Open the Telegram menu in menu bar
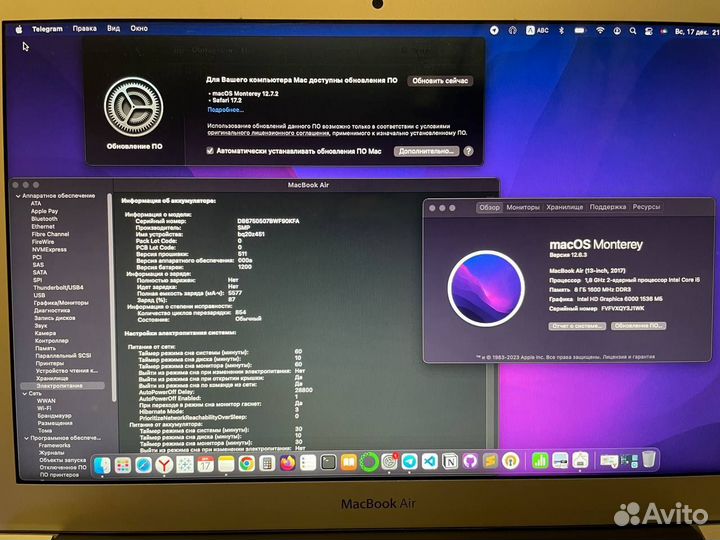 tap(47, 28)
